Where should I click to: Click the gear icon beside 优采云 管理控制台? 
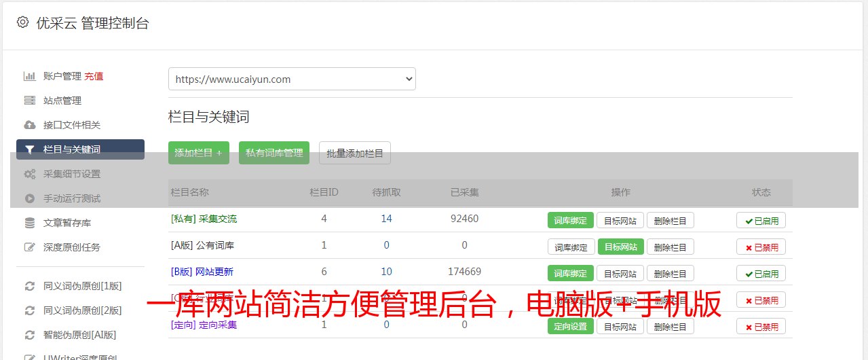(x=22, y=22)
